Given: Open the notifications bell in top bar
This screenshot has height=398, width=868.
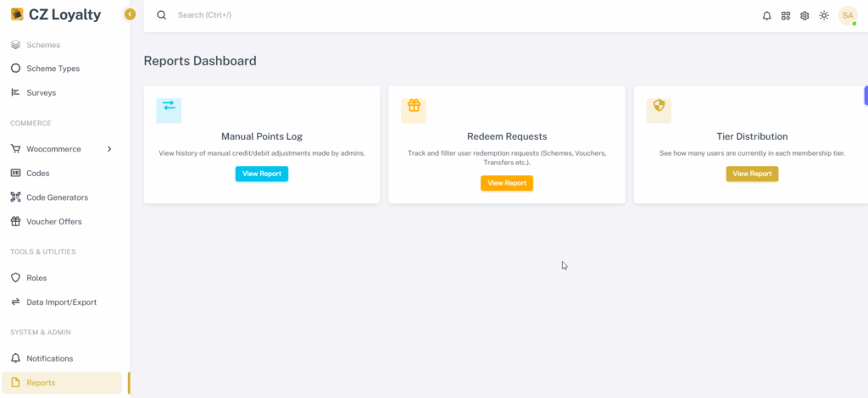Looking at the screenshot, I should (x=766, y=16).
